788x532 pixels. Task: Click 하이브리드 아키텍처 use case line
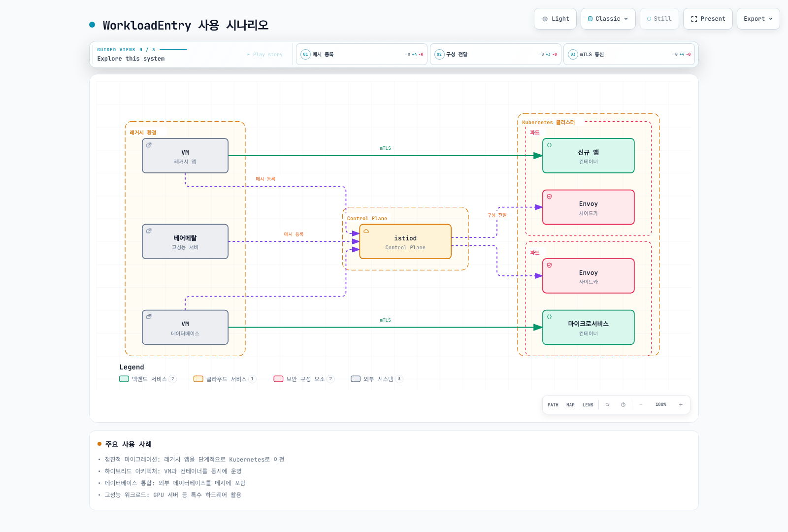(173, 471)
